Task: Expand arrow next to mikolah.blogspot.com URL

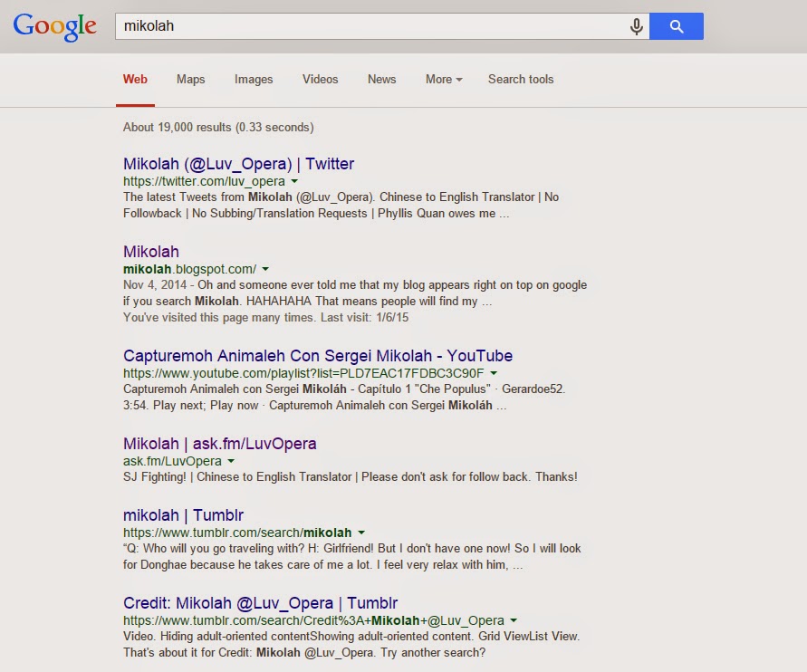Action: [x=265, y=269]
